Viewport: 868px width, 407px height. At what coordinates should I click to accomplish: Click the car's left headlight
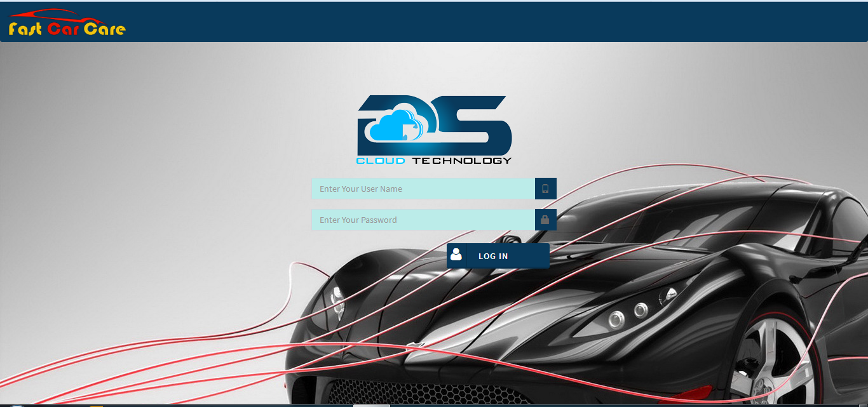point(337,298)
